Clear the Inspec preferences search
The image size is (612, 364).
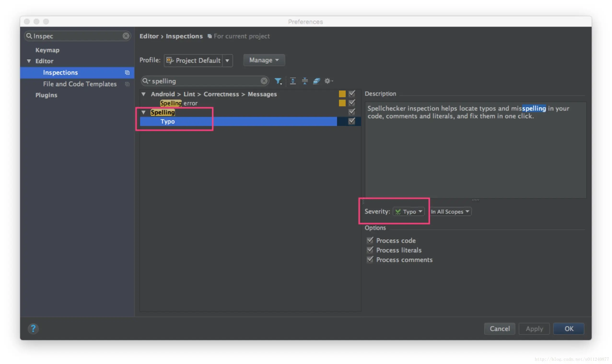(126, 36)
